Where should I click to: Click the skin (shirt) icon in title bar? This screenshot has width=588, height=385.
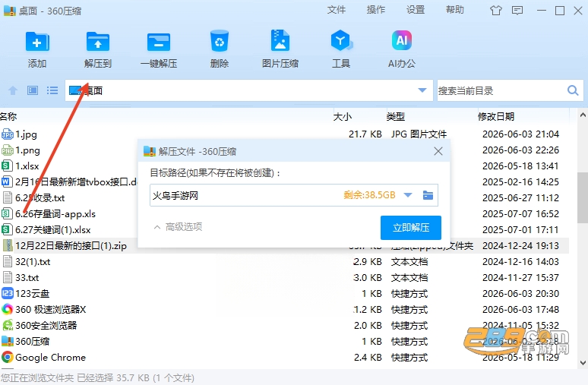pyautogui.click(x=496, y=11)
